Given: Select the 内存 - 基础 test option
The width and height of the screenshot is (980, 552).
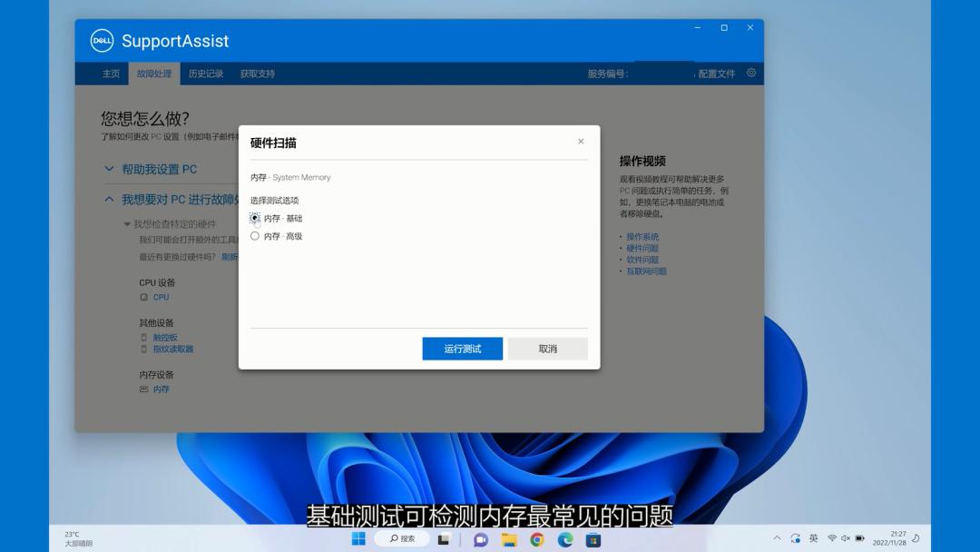Looking at the screenshot, I should tap(255, 218).
